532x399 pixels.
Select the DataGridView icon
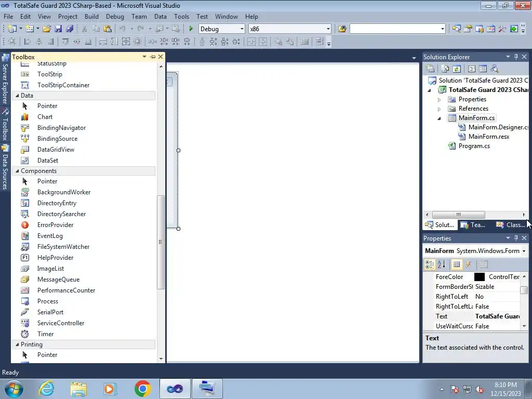pos(25,150)
